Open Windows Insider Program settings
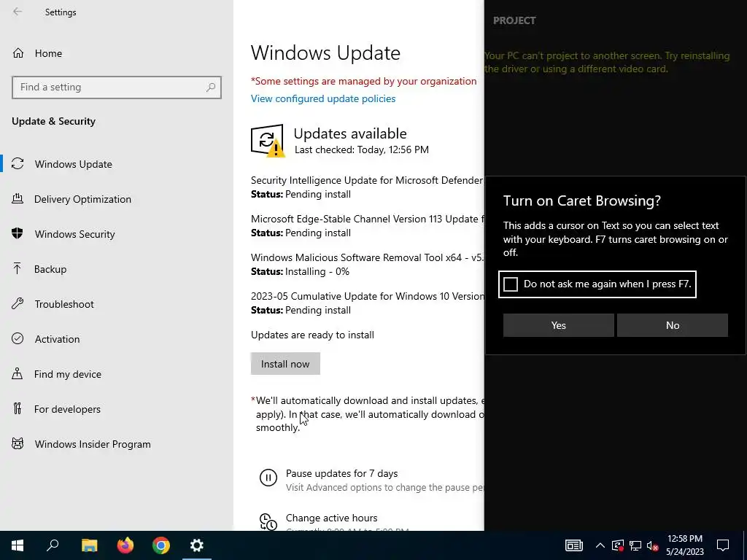This screenshot has height=560, width=747. click(x=117, y=444)
